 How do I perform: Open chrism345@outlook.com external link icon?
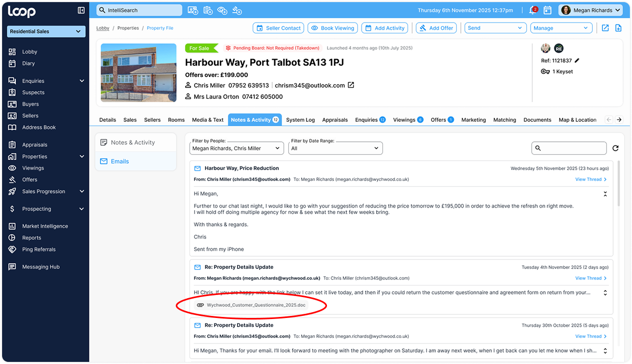351,85
